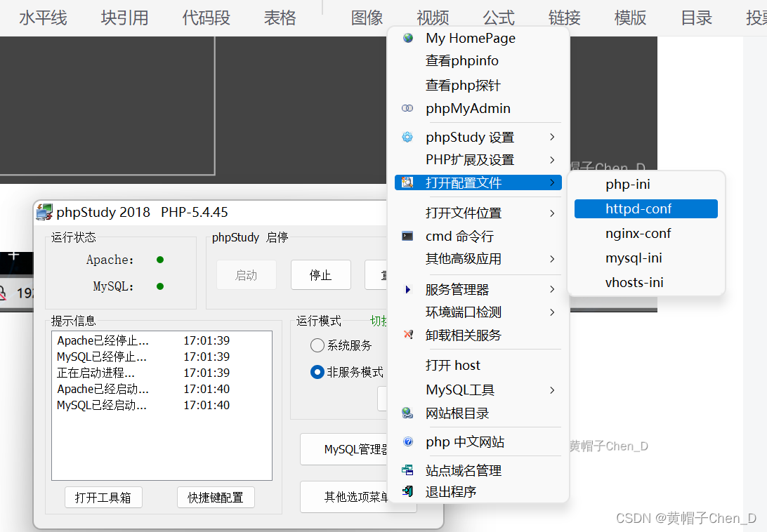
Task: Click the phpStudy 2018 title bar icon
Action: tap(44, 212)
